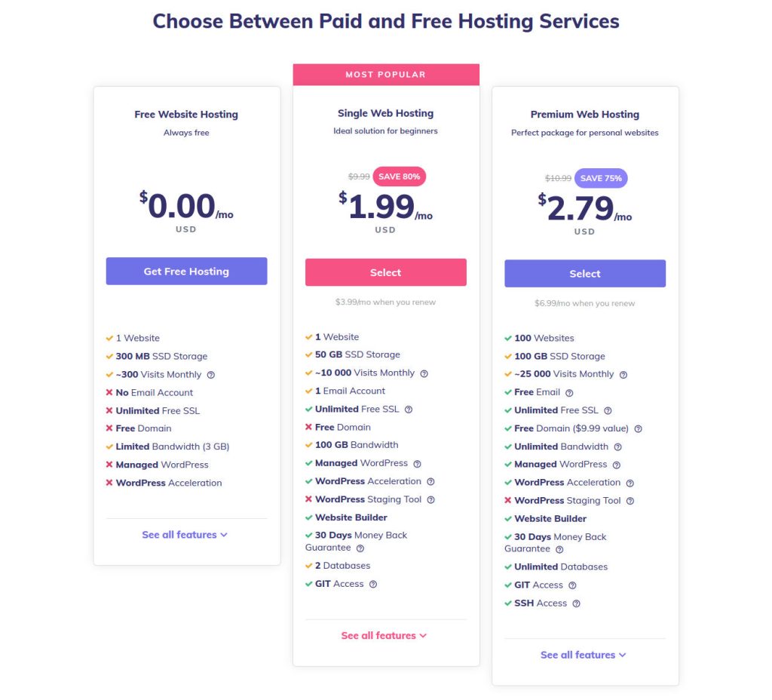The height and width of the screenshot is (700, 772).
Task: Expand See all features under Single Web Hosting
Action: [x=384, y=636]
